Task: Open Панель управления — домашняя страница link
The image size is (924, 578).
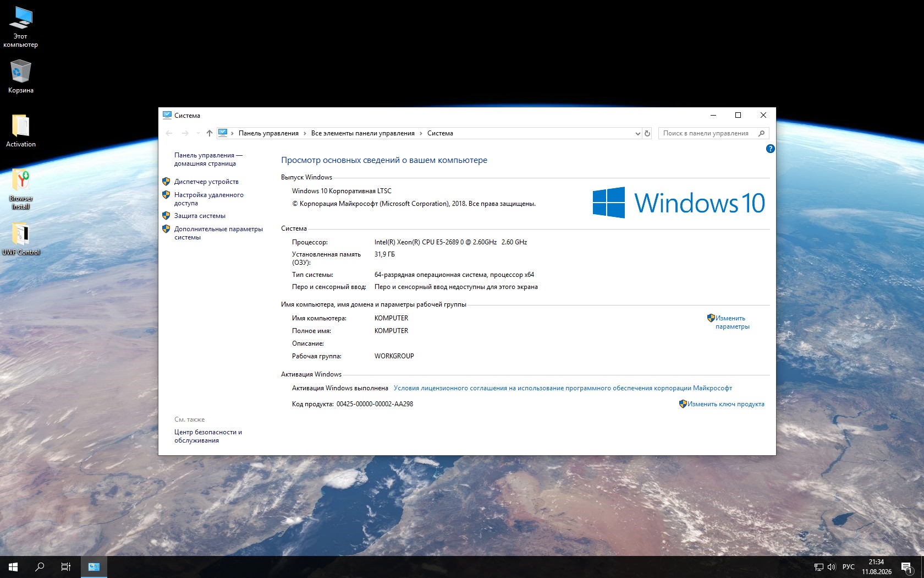Action: click(208, 160)
